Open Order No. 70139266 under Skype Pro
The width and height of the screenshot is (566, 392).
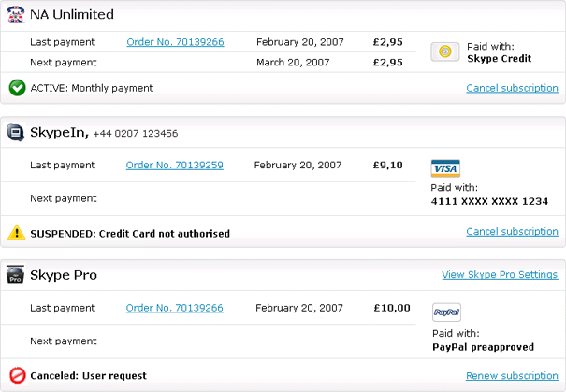click(x=174, y=308)
